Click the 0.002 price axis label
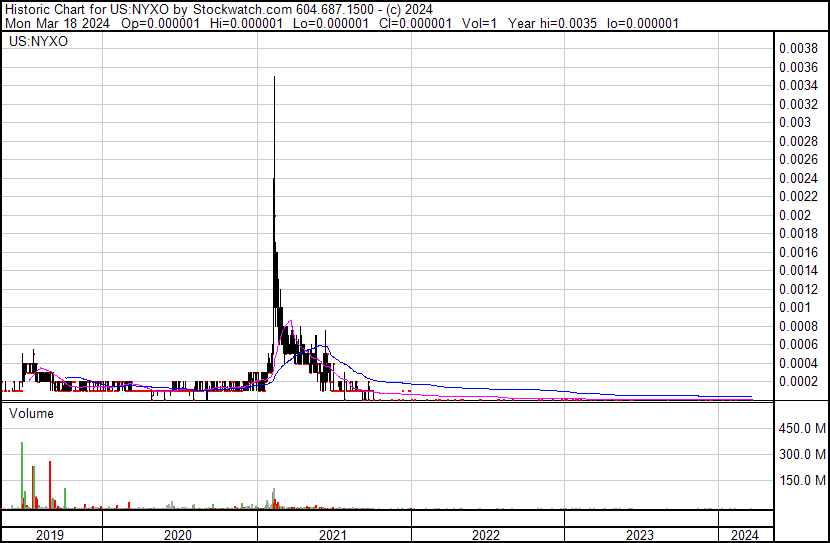This screenshot has width=830, height=543. pyautogui.click(x=795, y=215)
